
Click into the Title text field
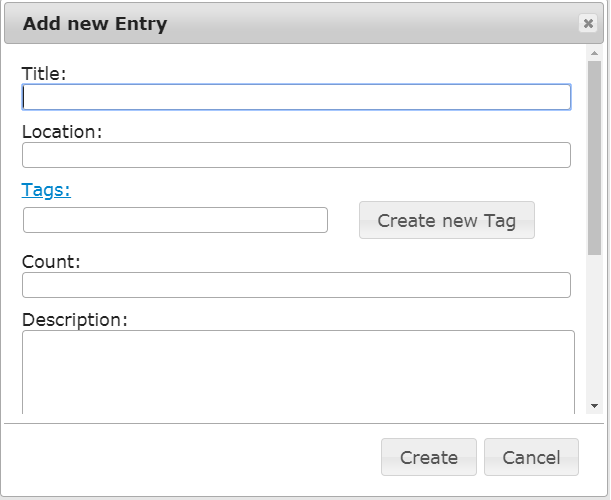(x=296, y=97)
